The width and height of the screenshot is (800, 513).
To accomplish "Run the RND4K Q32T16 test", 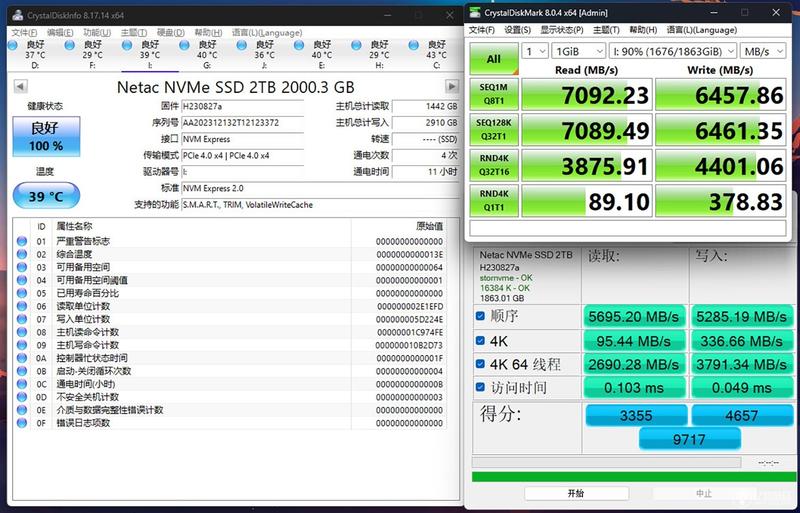I will [494, 165].
